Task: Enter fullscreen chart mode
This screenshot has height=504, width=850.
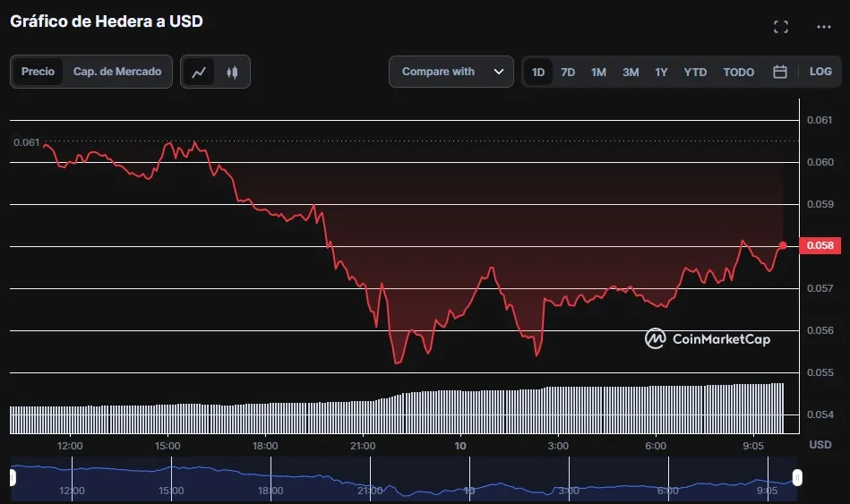Action: [x=781, y=27]
